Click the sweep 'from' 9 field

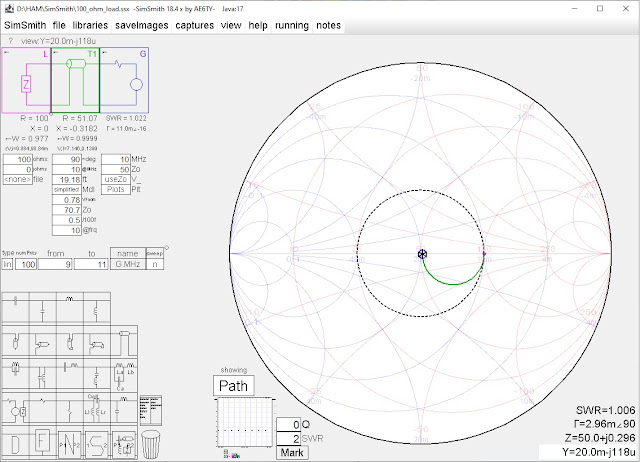(x=55, y=264)
